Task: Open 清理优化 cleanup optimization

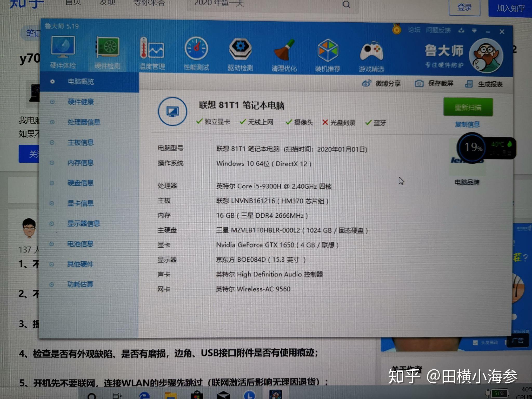Action: [x=284, y=55]
